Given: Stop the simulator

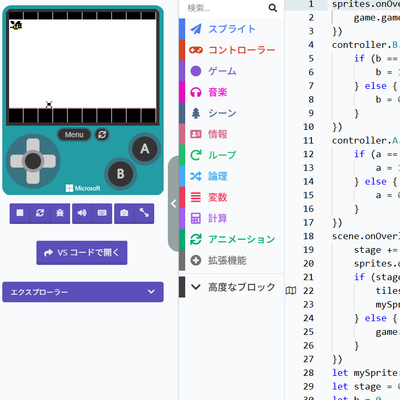Looking at the screenshot, I should 20,213.
